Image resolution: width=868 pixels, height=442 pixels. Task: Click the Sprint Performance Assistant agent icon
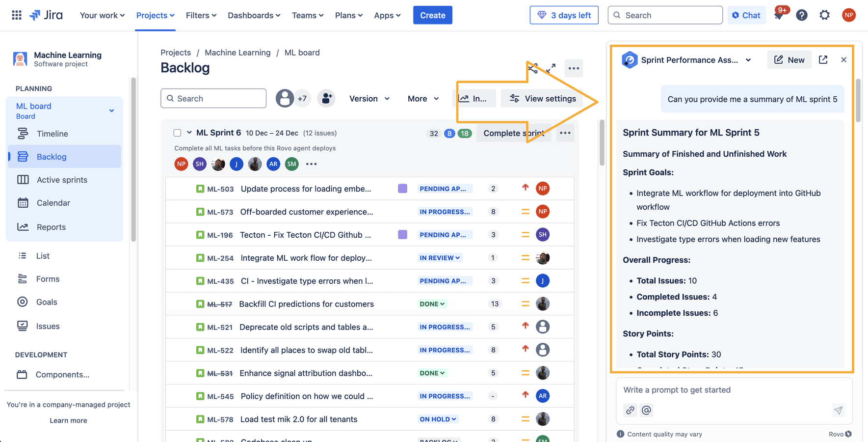click(630, 60)
